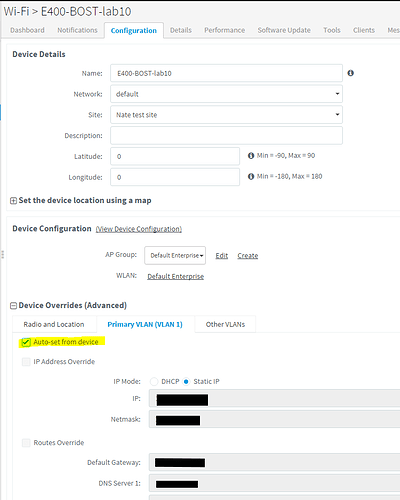
Task: Open the Default Enterprise WLAN link
Action: pyautogui.click(x=176, y=276)
